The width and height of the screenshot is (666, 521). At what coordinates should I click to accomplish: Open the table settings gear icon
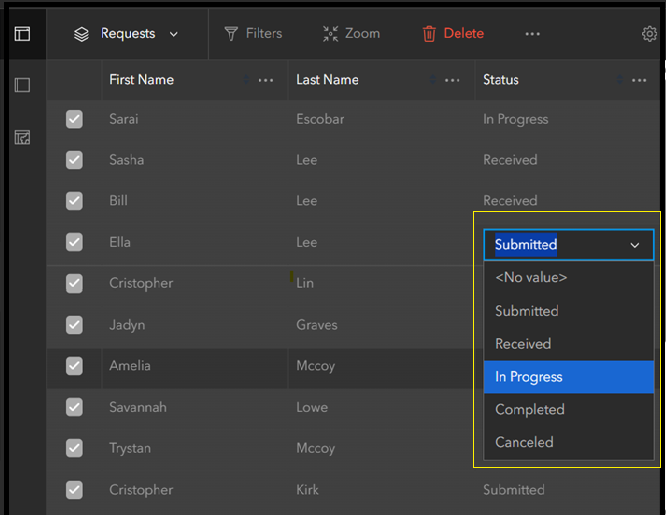click(649, 34)
